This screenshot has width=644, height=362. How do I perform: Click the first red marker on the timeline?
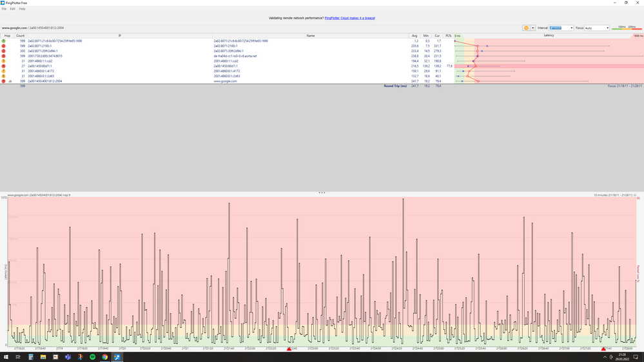pyautogui.click(x=289, y=349)
